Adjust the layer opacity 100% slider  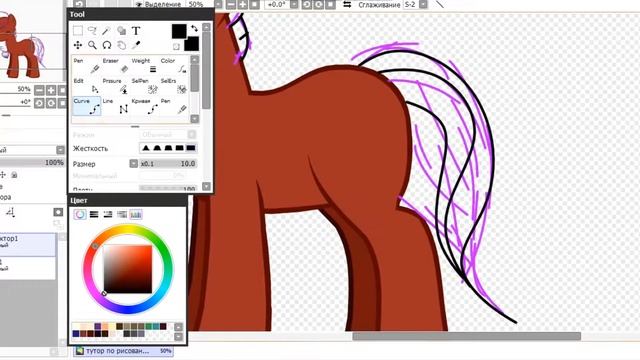click(x=32, y=162)
